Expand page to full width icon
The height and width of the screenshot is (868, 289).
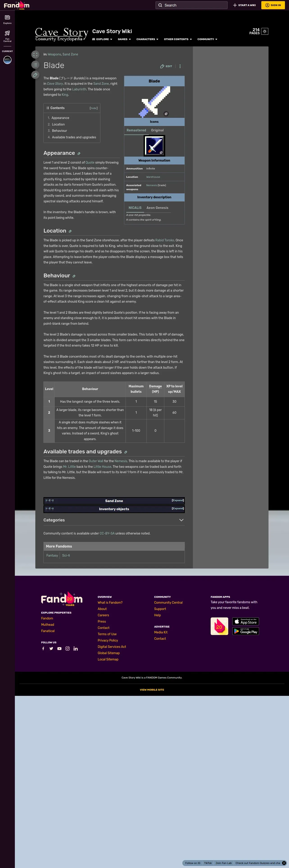click(x=35, y=55)
